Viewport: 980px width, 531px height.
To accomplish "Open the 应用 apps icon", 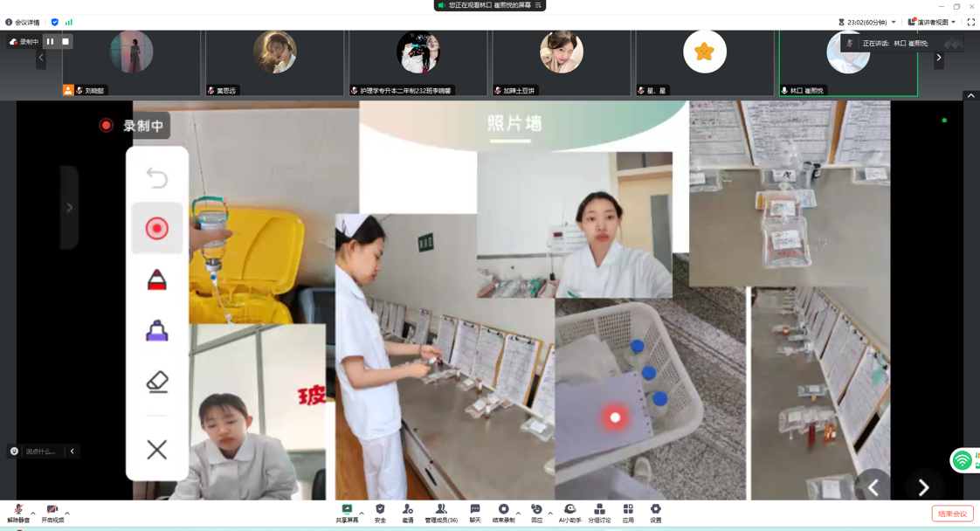I will coord(628,513).
